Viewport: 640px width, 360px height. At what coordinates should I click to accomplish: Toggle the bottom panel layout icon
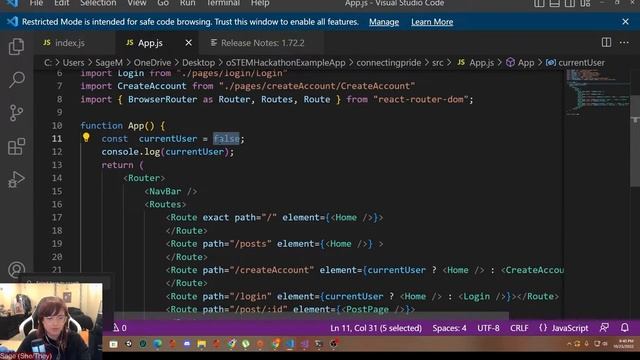[x=554, y=3]
